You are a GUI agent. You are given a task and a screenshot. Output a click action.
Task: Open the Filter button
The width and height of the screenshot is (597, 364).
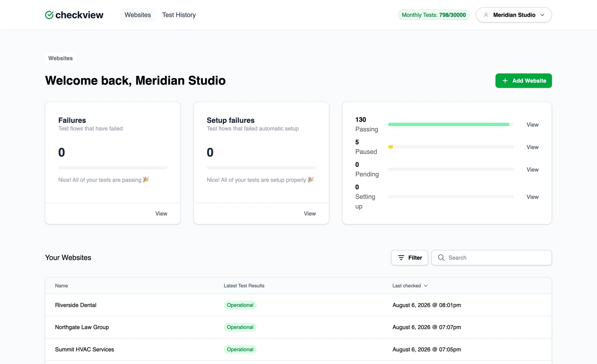[x=409, y=258]
